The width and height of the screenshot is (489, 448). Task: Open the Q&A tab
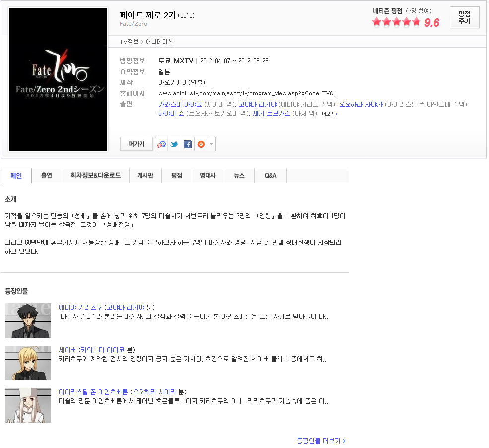click(x=271, y=176)
